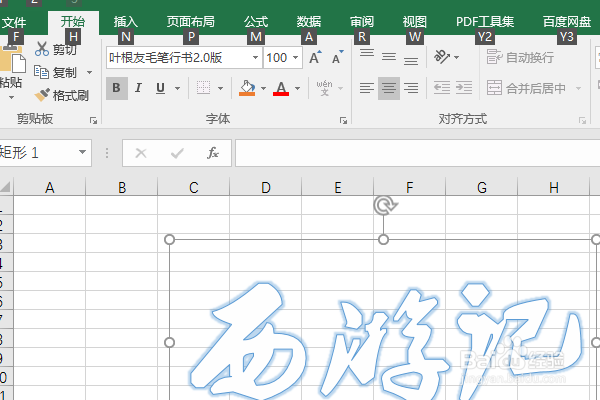This screenshot has width=600, height=400.
Task: Toggle Bold formatting
Action: [x=117, y=88]
